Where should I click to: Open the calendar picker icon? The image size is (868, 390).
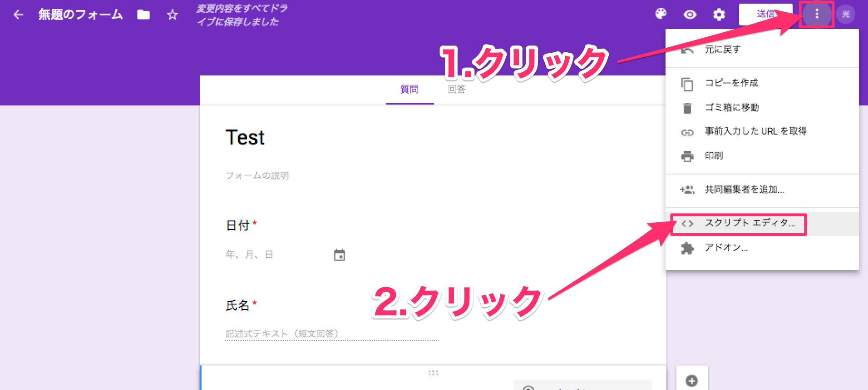click(x=340, y=255)
